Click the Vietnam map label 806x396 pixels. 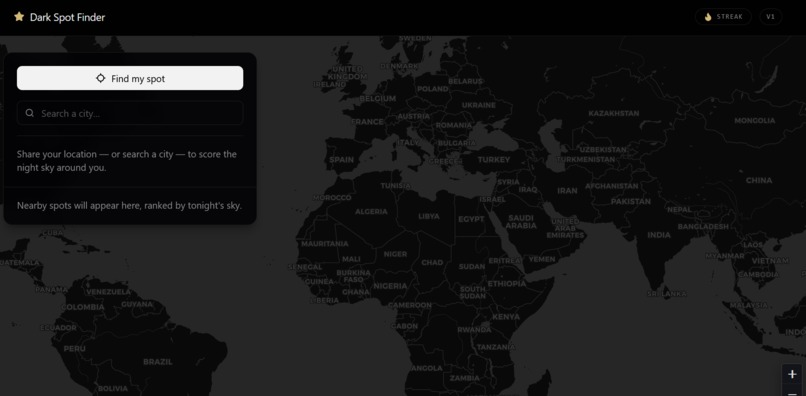tap(770, 261)
